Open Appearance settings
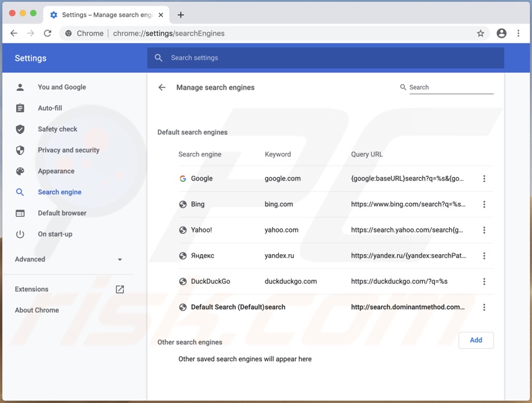Screen dimensions: 532x403 56,171
